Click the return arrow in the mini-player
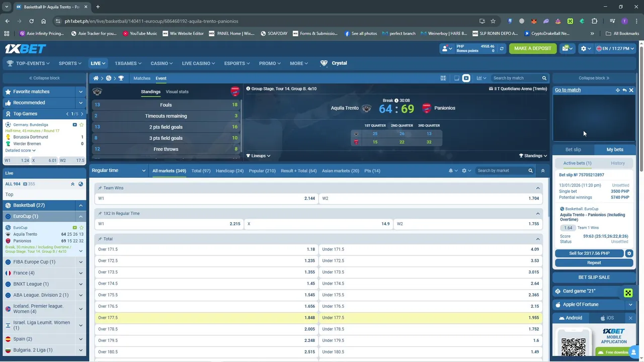 click(624, 90)
